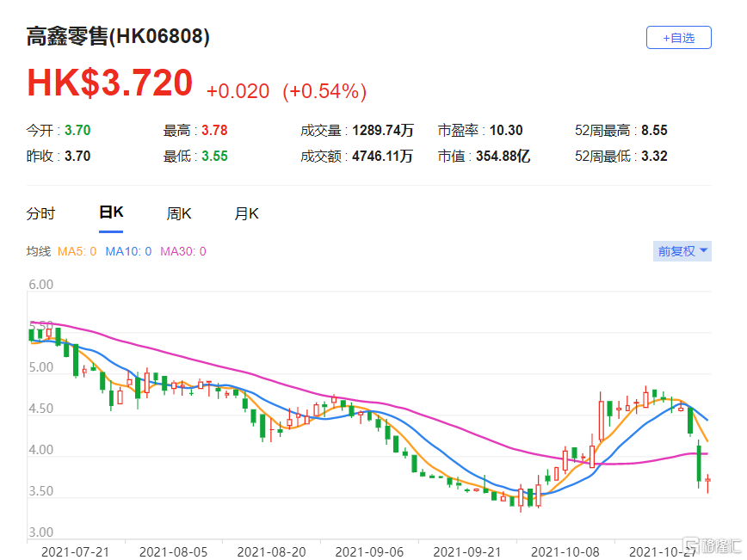Click the 市盈率 P/E ratio 10.30
747x560 pixels.
(x=506, y=130)
